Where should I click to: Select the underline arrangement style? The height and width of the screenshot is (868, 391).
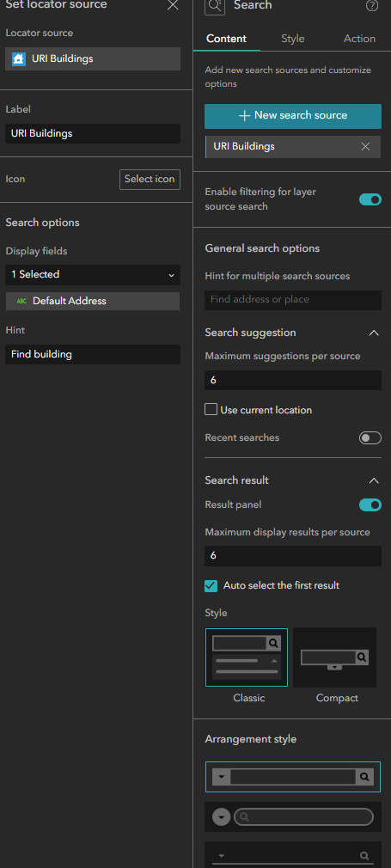(293, 855)
